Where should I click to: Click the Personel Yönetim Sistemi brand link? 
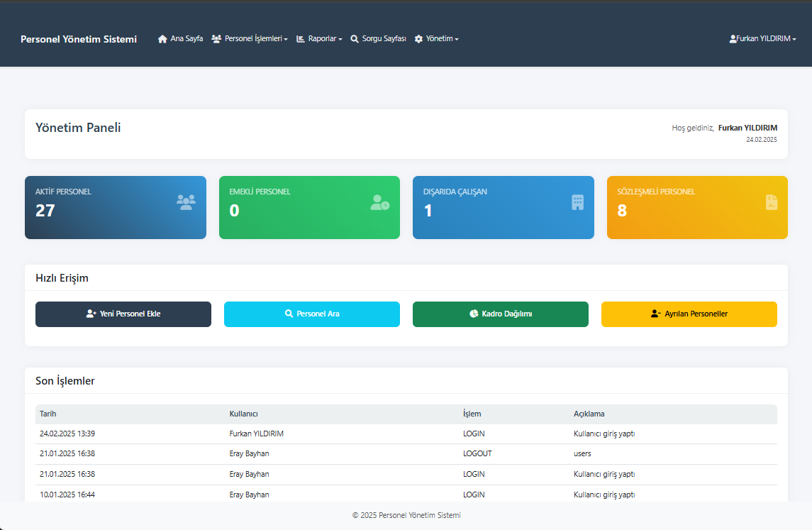(79, 39)
